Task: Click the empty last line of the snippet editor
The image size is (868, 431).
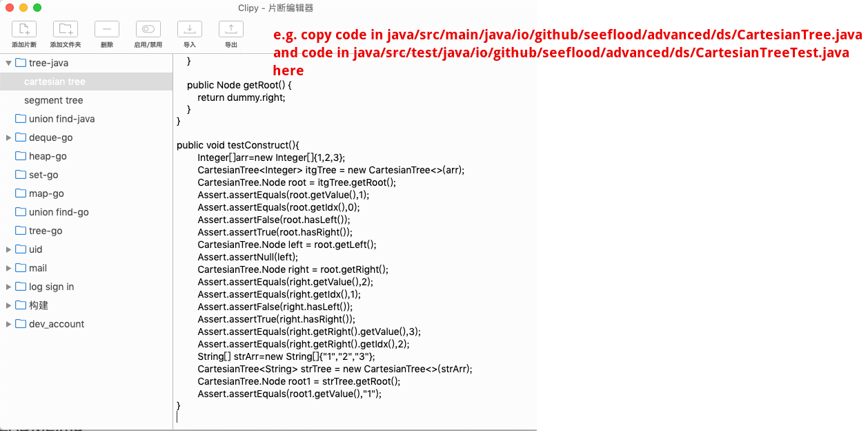Action: (355, 418)
